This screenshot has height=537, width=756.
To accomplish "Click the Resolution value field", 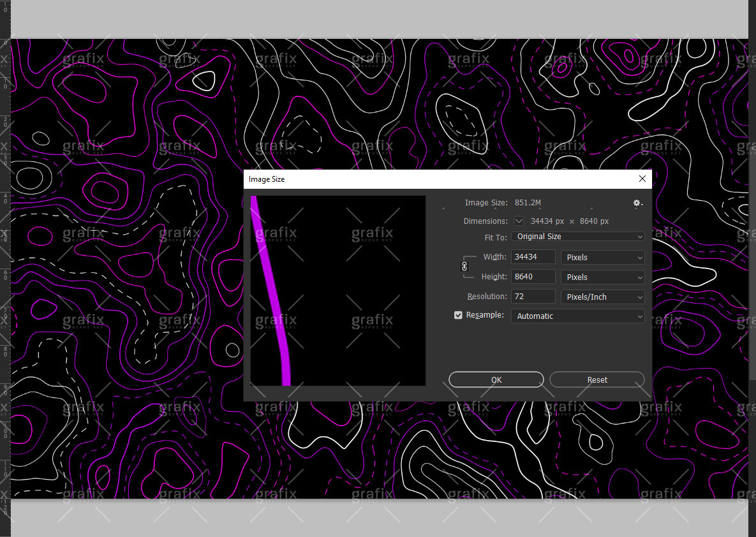I will coord(533,297).
